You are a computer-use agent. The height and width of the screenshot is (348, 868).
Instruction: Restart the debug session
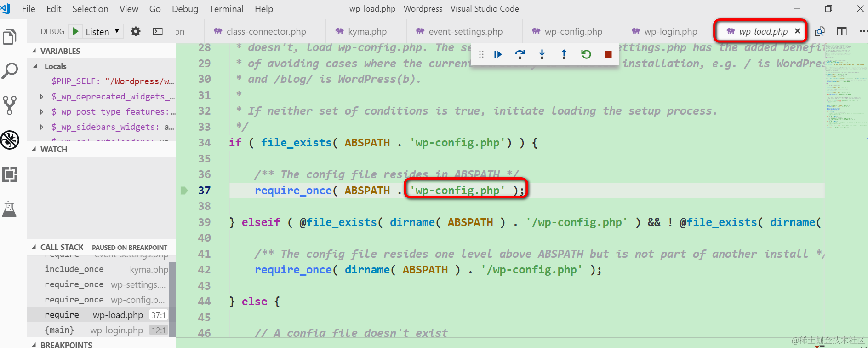click(586, 54)
